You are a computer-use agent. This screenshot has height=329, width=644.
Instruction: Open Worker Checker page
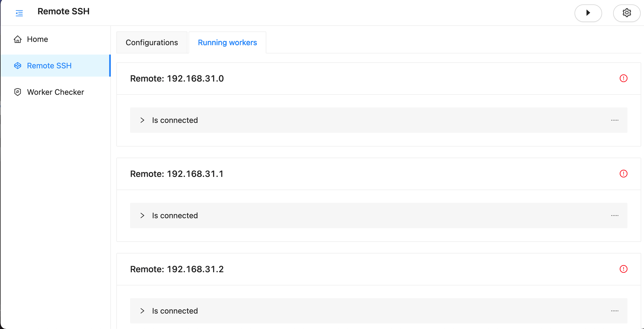pos(55,92)
